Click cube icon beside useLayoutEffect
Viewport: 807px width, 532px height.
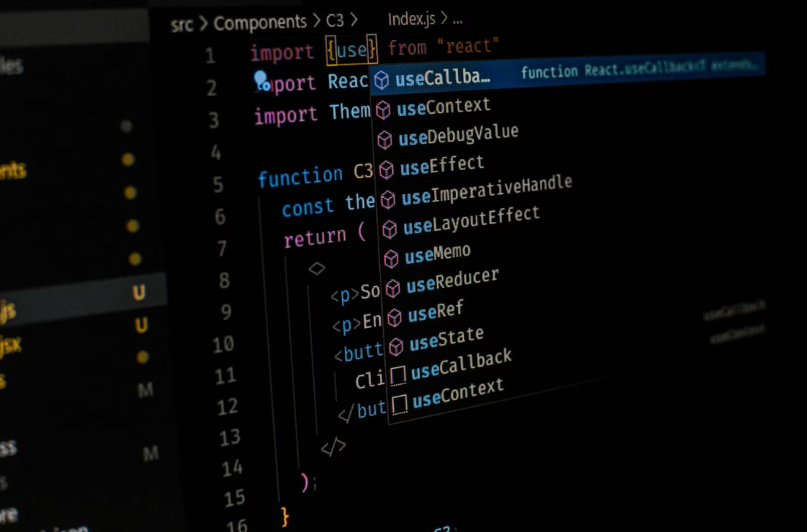point(390,230)
